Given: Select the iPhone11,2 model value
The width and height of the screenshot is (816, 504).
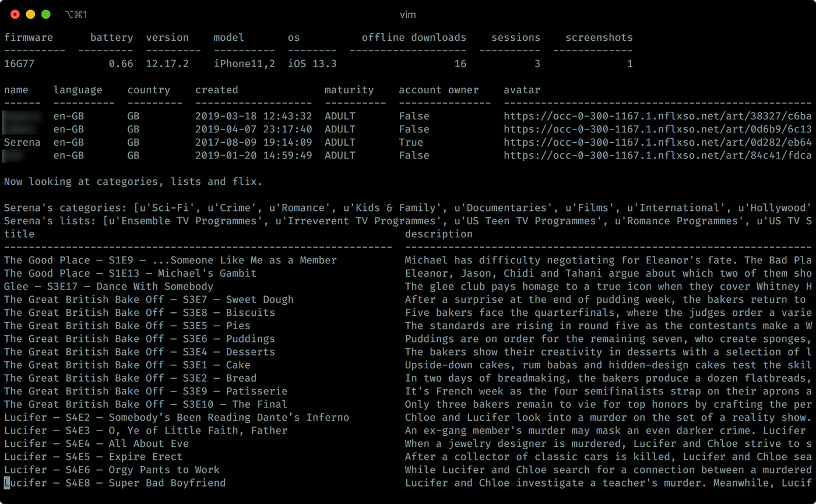Looking at the screenshot, I should coord(244,64).
